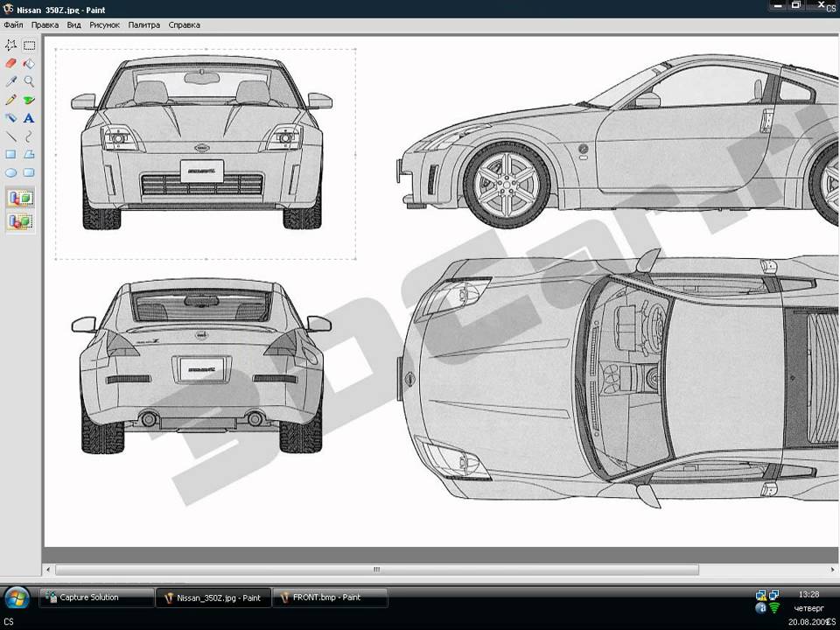Select the rectangular Select tool
Image resolution: width=840 pixels, height=630 pixels.
(29, 45)
